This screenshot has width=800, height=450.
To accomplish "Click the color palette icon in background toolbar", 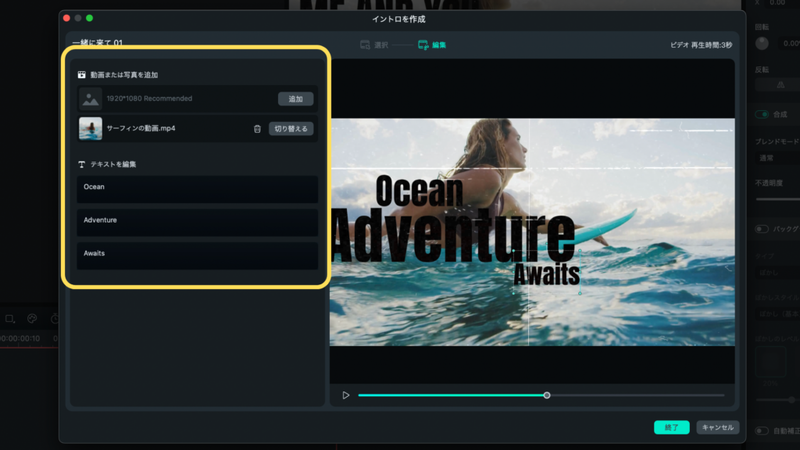I will point(32,319).
